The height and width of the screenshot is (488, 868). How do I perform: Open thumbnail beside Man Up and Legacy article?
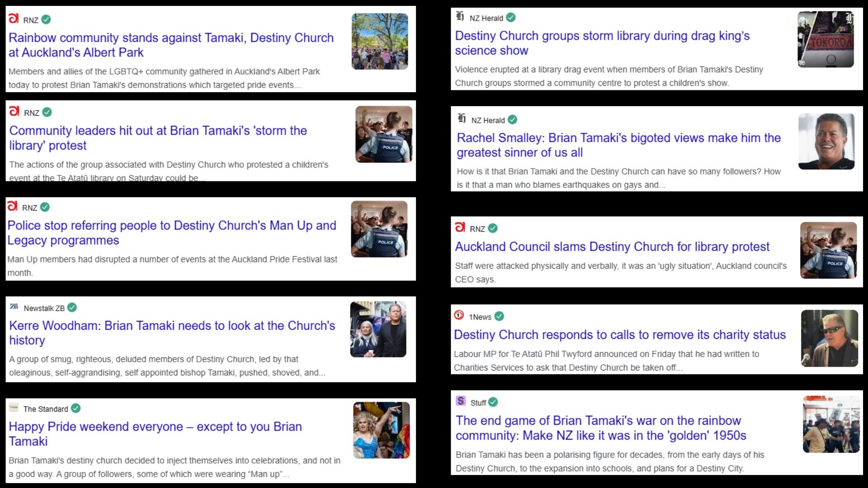pos(379,229)
